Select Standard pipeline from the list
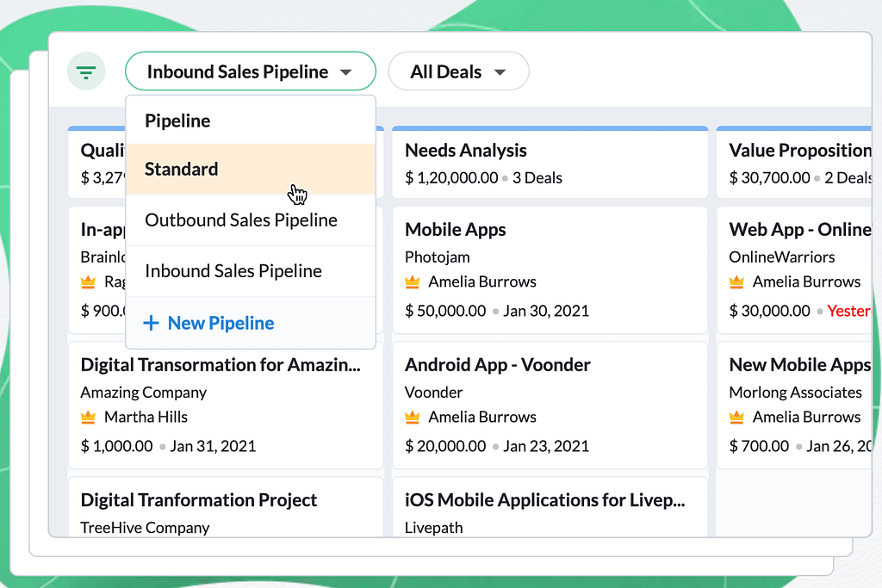The height and width of the screenshot is (588, 882). coord(251,170)
